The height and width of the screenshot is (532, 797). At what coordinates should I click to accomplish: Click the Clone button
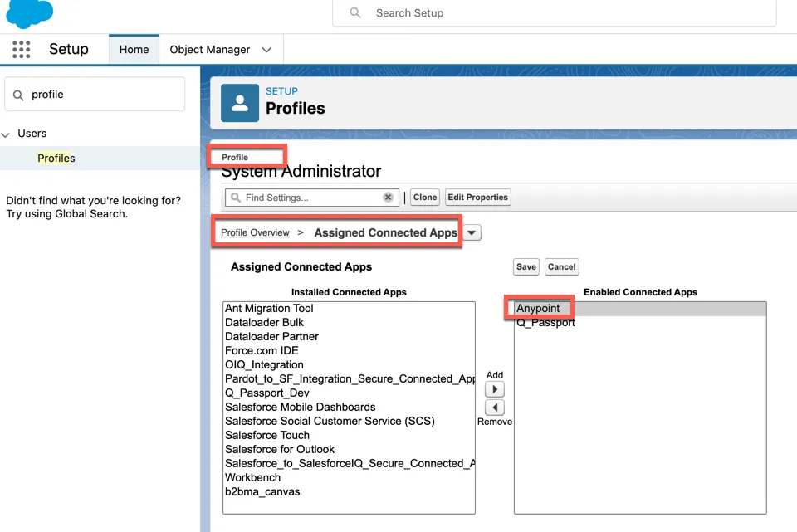click(425, 198)
